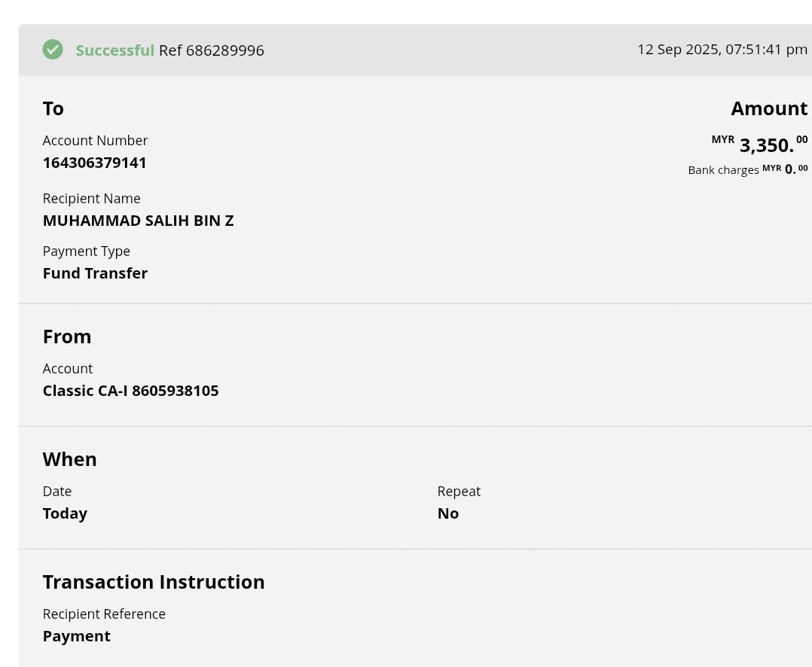Select recipient name MUHAMMAD SALIH BIN Z
The width and height of the screenshot is (812, 667).
tap(138, 221)
